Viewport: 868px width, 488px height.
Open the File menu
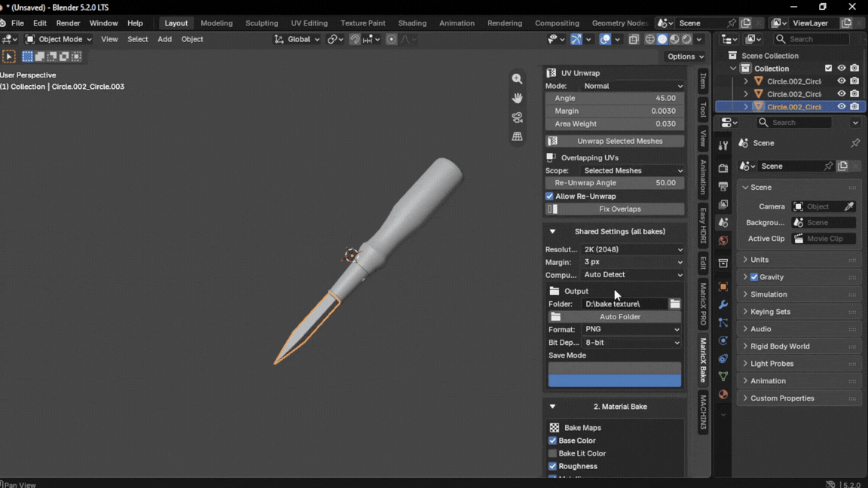coord(18,23)
